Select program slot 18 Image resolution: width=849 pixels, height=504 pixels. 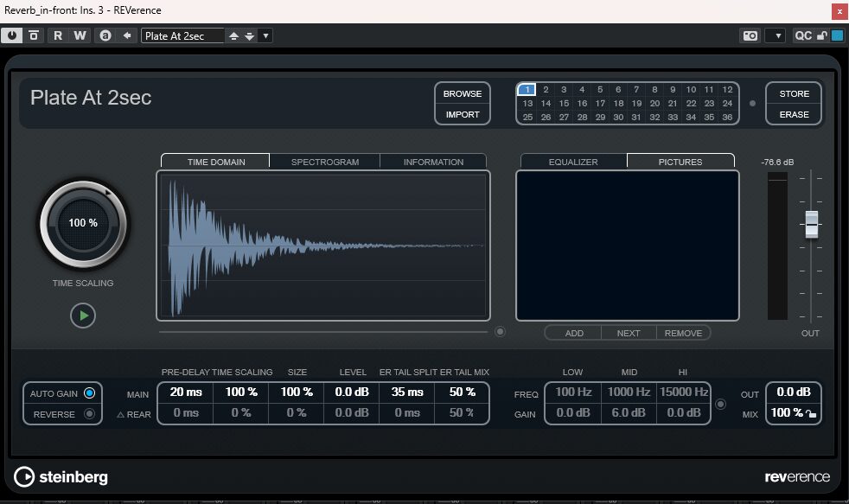[618, 103]
